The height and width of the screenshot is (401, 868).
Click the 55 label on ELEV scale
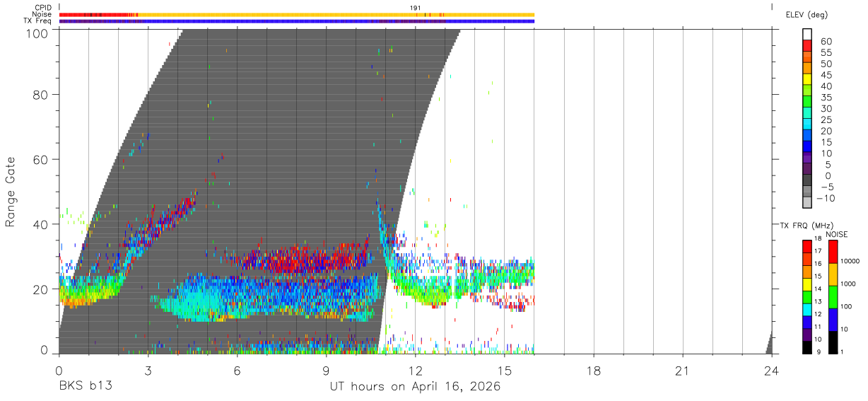coord(826,53)
